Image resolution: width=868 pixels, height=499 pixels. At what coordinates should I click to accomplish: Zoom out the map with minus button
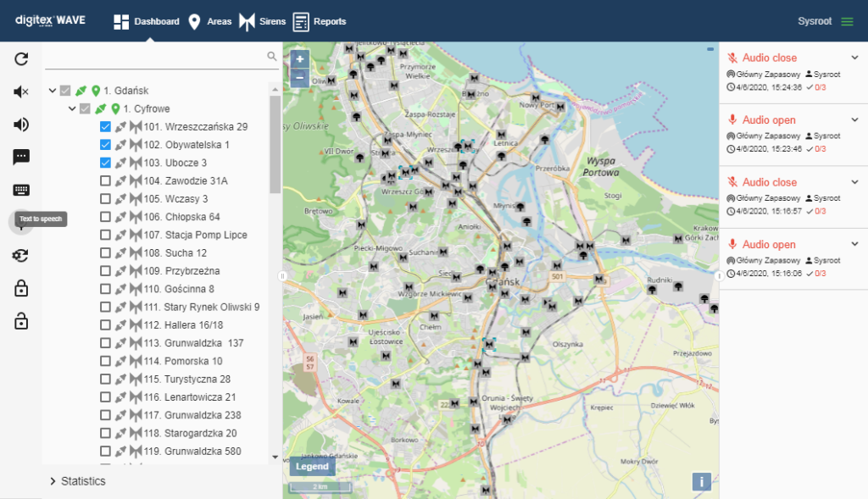point(299,78)
